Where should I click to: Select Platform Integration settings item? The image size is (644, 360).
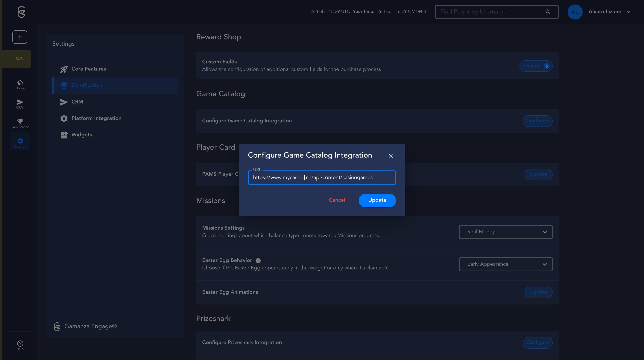coord(96,118)
